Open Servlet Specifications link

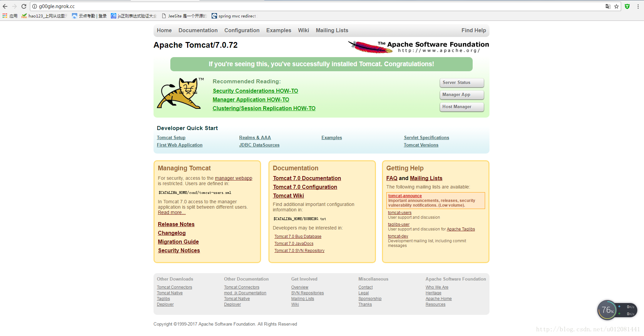coord(427,137)
